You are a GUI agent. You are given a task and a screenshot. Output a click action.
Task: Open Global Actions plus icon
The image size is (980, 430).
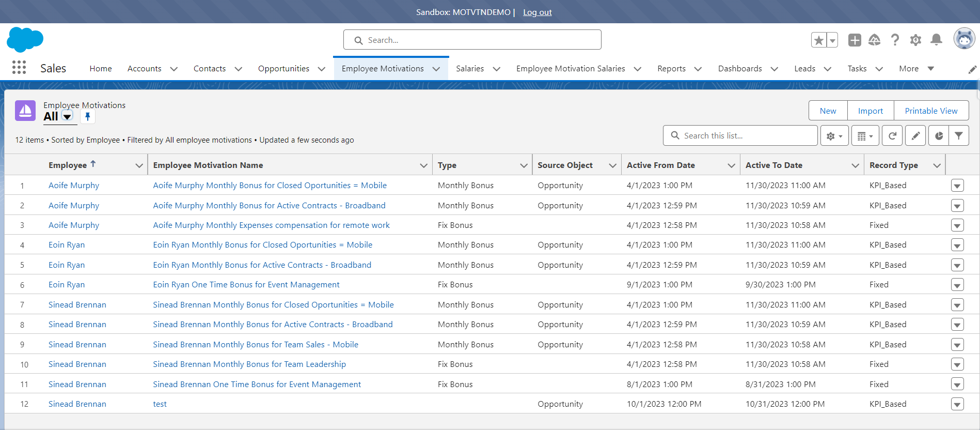click(x=855, y=40)
